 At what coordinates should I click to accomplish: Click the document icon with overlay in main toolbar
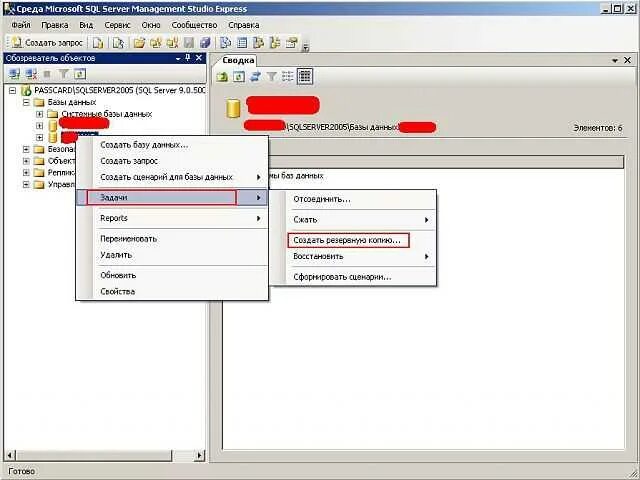(118, 42)
